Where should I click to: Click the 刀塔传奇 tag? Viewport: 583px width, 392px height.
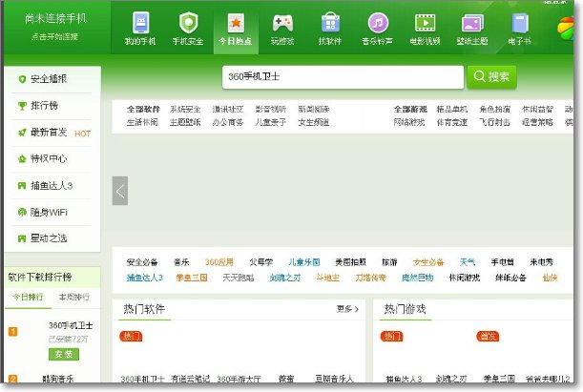coord(370,278)
